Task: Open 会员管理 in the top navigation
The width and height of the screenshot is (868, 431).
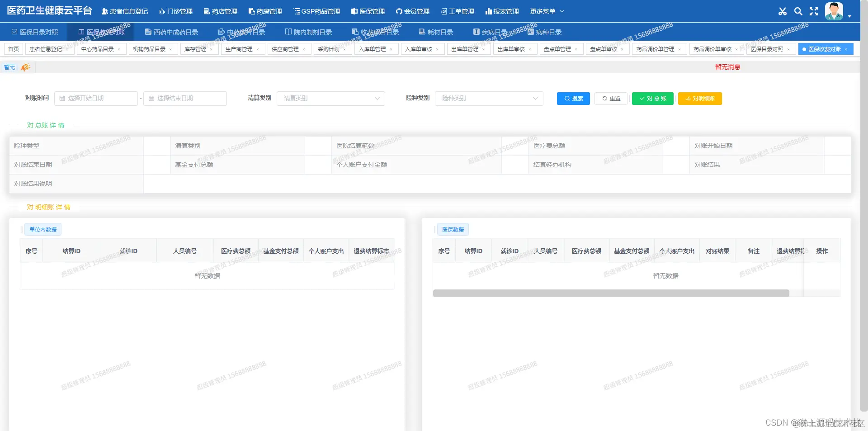Action: pyautogui.click(x=413, y=11)
